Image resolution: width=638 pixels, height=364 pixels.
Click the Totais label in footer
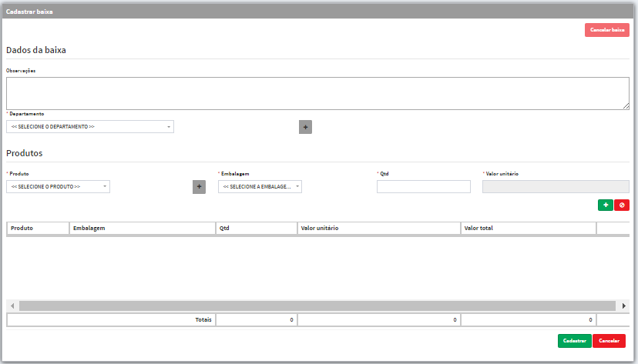[203, 319]
